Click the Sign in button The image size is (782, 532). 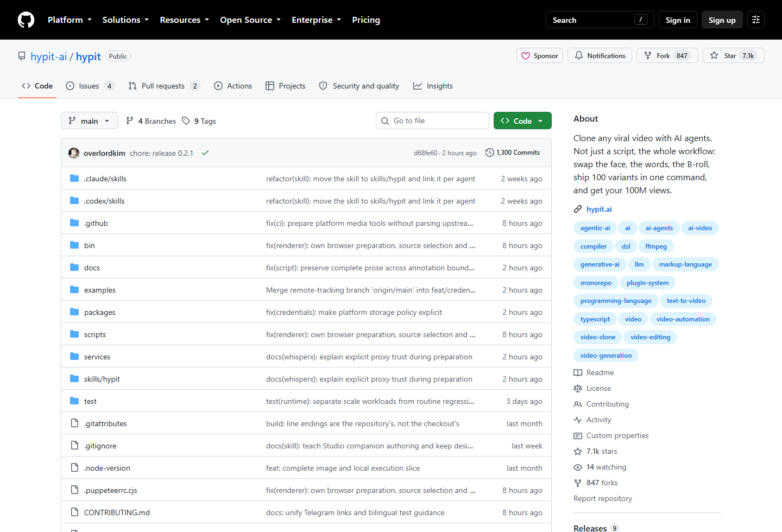(678, 20)
